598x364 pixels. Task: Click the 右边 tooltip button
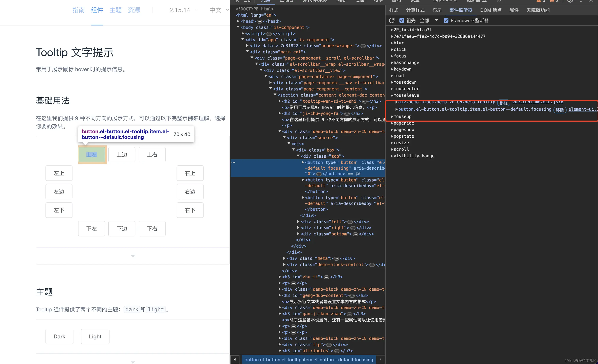(190, 192)
